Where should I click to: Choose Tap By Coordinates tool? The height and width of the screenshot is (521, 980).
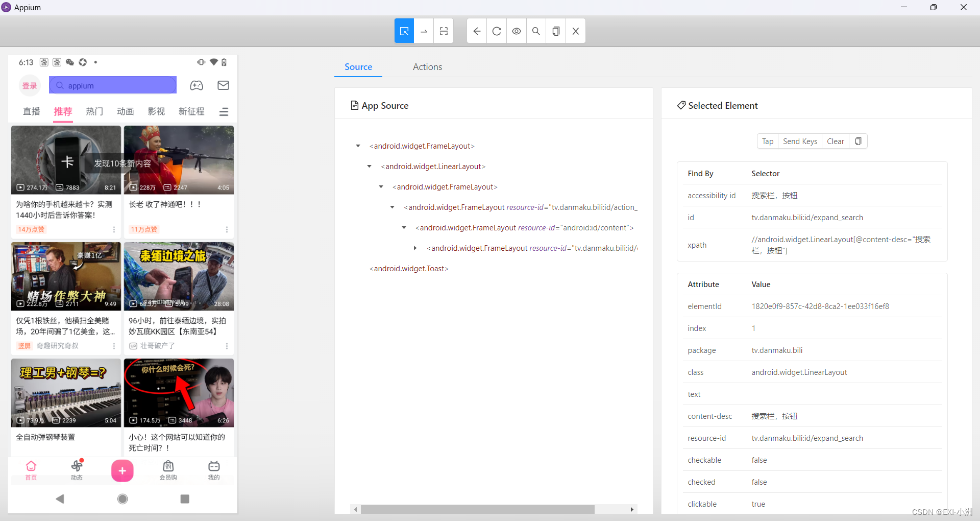(x=444, y=31)
